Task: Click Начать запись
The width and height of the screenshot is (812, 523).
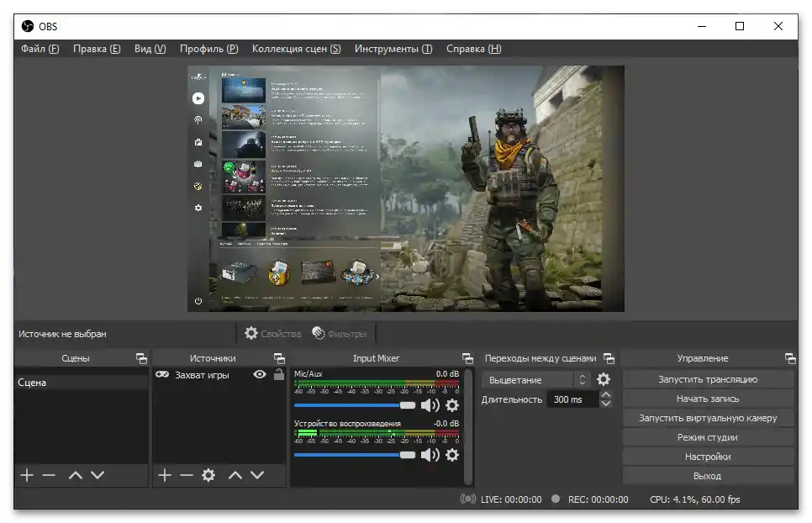Action: coord(708,399)
